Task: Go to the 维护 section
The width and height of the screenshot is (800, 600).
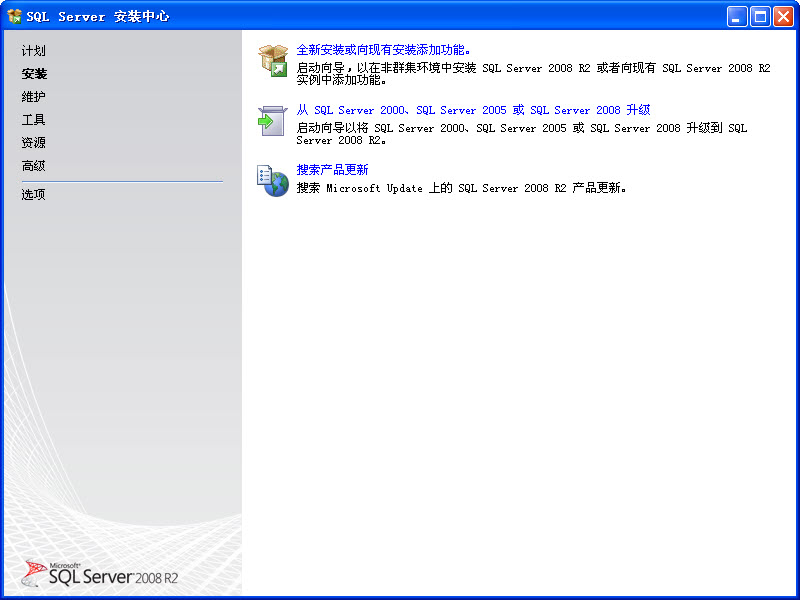Action: (34, 96)
